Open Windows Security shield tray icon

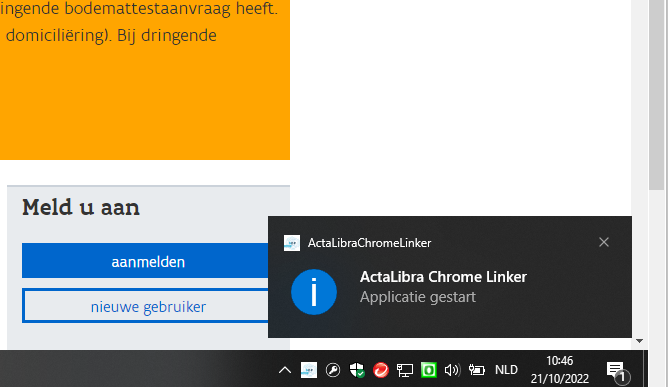pyautogui.click(x=357, y=370)
